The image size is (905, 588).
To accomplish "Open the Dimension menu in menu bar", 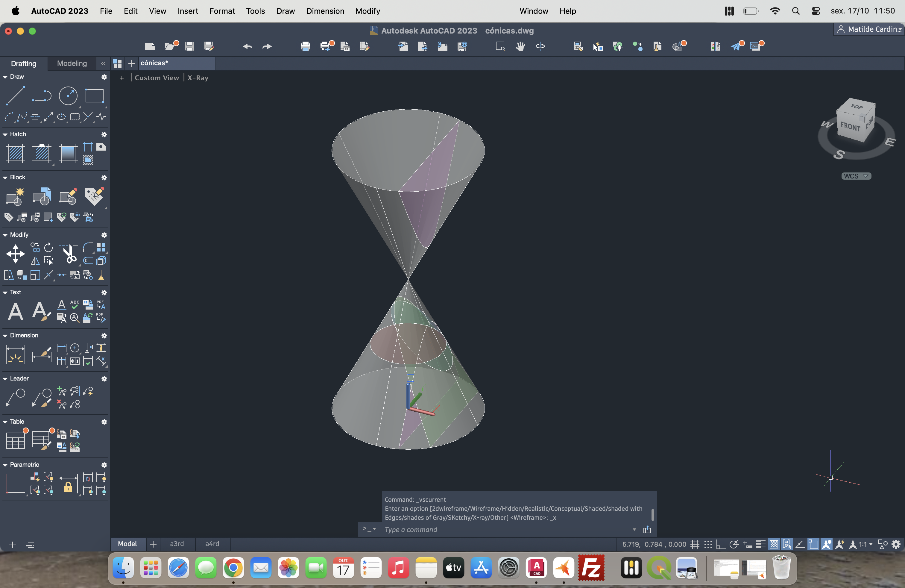I will (x=325, y=11).
